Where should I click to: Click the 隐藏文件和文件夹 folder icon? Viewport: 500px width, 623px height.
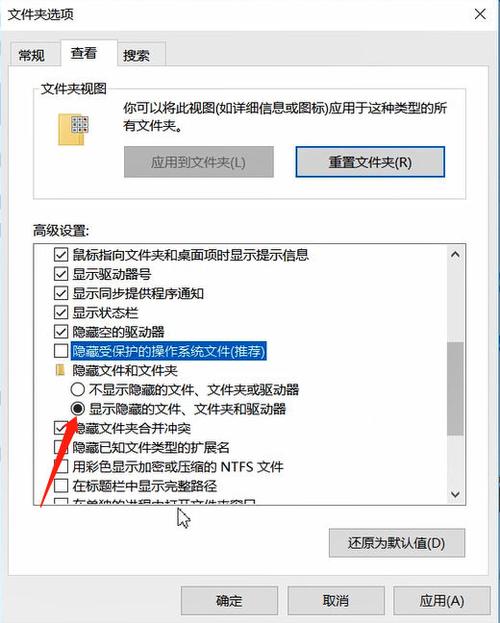[60, 370]
